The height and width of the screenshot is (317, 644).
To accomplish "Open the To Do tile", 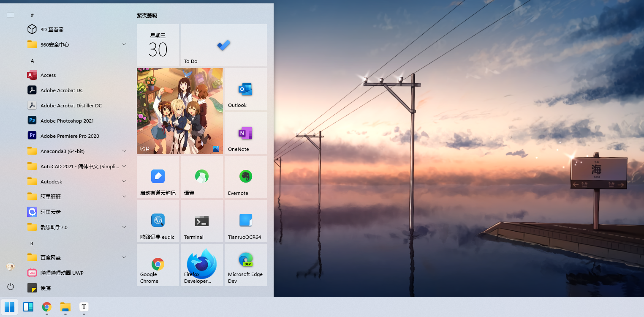I will pyautogui.click(x=224, y=45).
